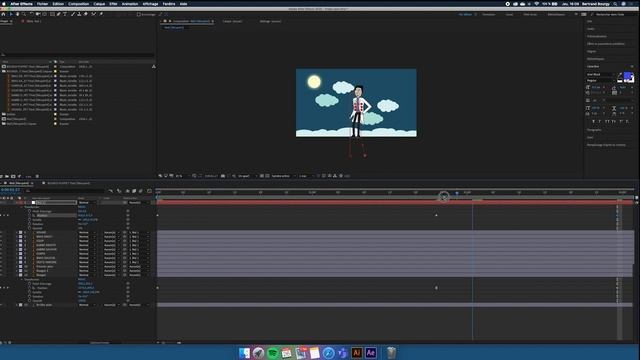
Task: Open blend mode dropdown of CORPS layer
Action: point(86,253)
